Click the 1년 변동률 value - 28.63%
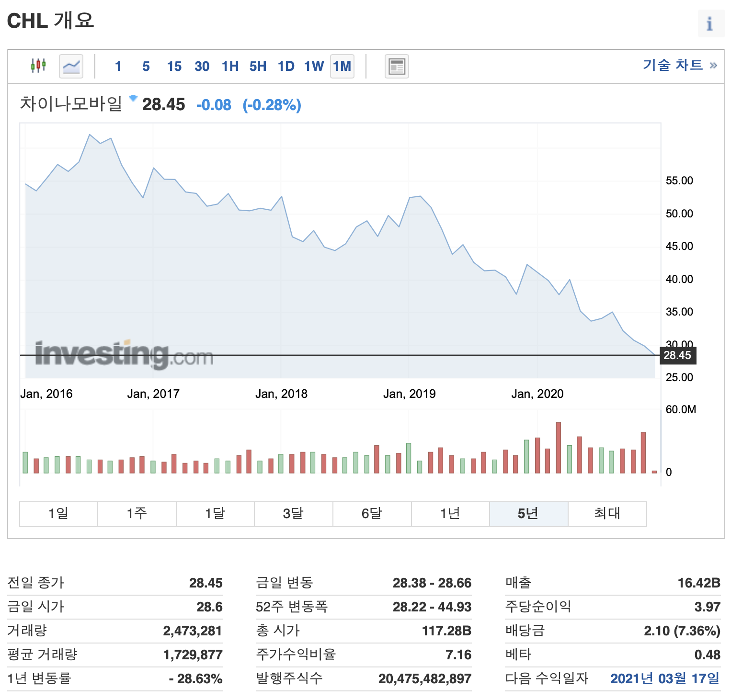The image size is (731, 700). tap(195, 679)
